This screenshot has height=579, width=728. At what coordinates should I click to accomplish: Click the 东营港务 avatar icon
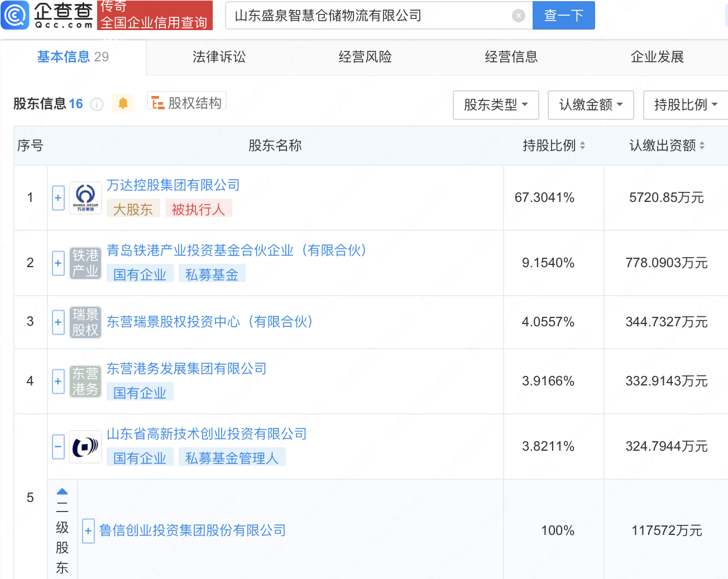click(85, 382)
